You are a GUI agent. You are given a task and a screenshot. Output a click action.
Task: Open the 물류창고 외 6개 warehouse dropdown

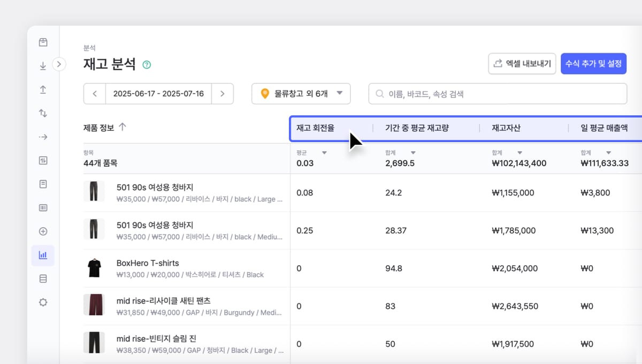(301, 93)
